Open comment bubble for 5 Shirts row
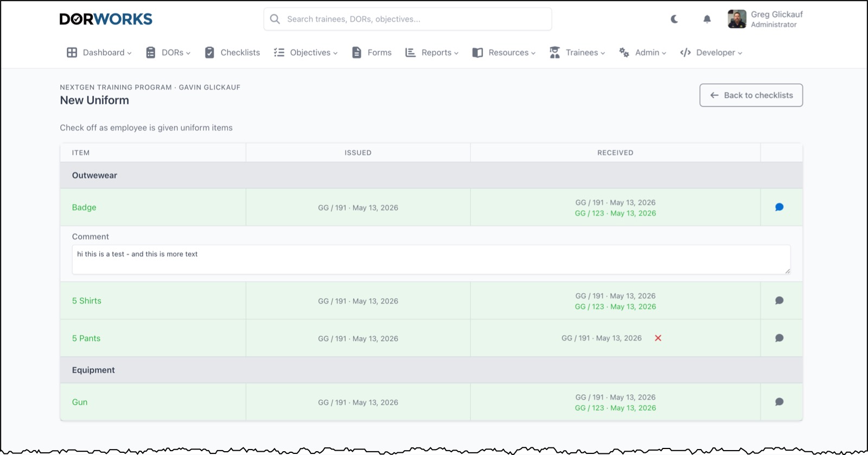 780,300
